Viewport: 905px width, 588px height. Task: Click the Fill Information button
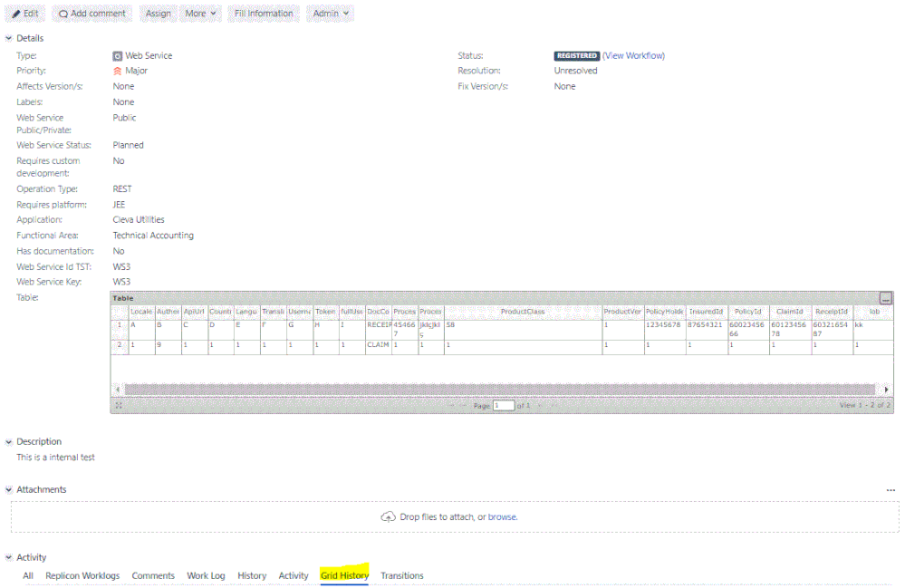[264, 14]
